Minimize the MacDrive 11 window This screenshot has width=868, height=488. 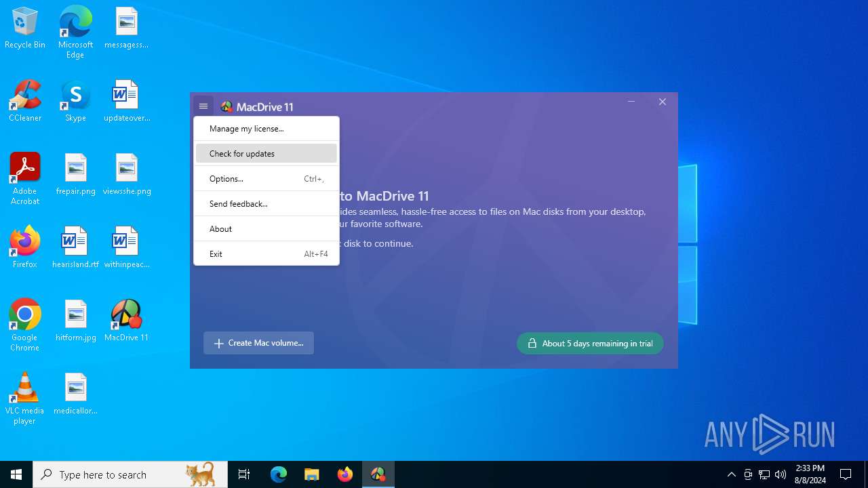coord(631,102)
